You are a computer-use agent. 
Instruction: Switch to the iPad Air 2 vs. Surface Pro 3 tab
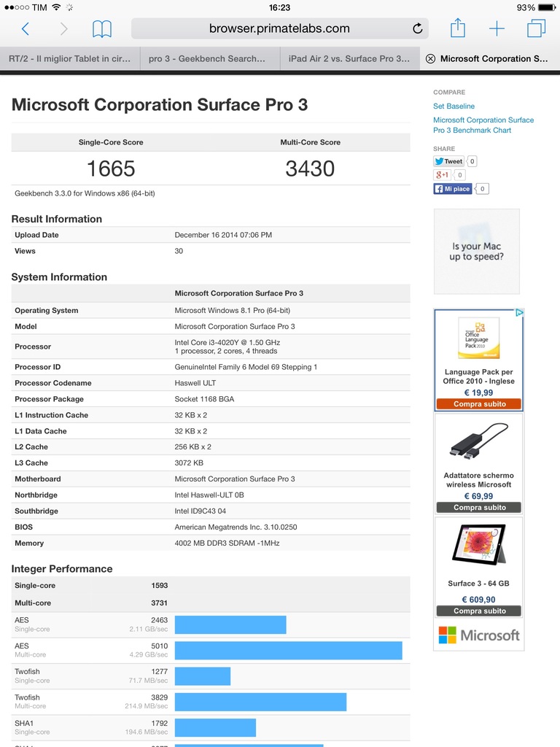(349, 59)
